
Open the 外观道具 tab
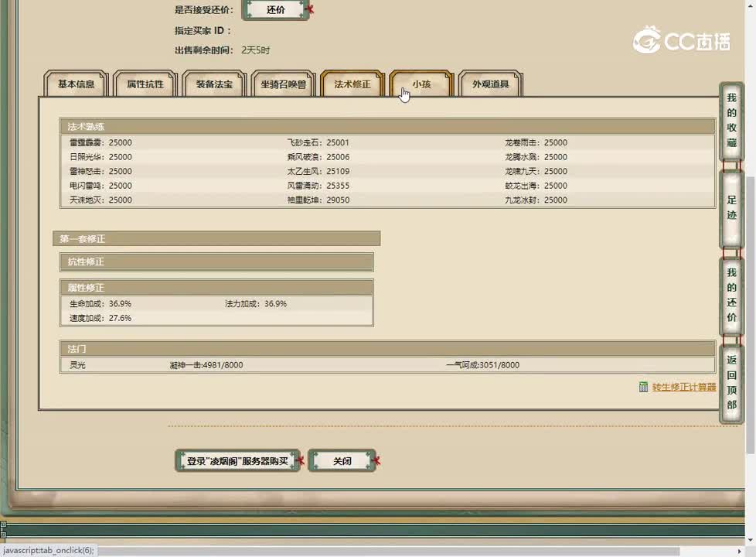tap(490, 84)
